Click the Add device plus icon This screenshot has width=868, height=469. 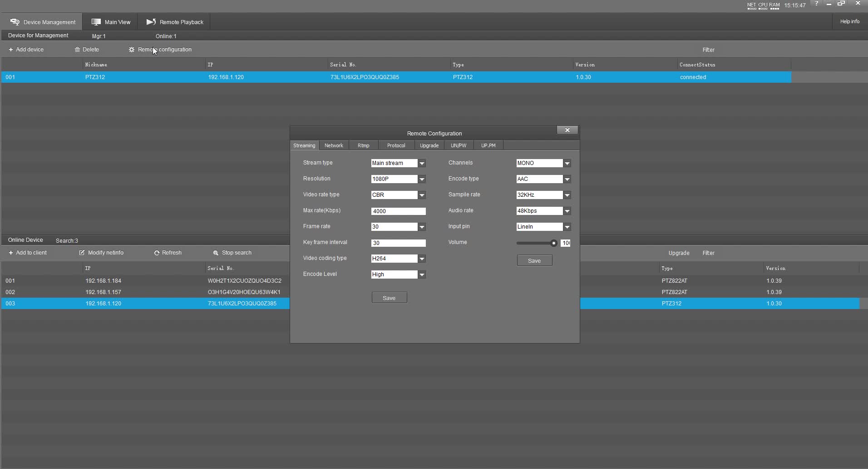[11, 50]
